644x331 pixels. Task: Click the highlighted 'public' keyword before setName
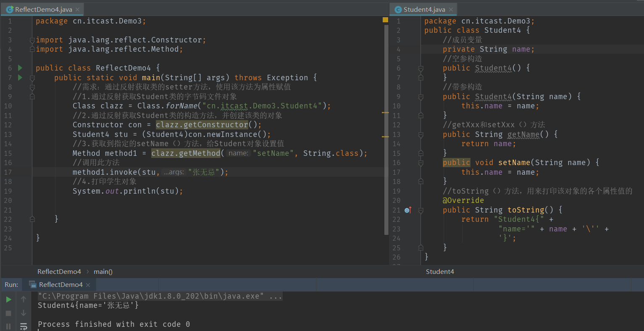[x=457, y=163]
